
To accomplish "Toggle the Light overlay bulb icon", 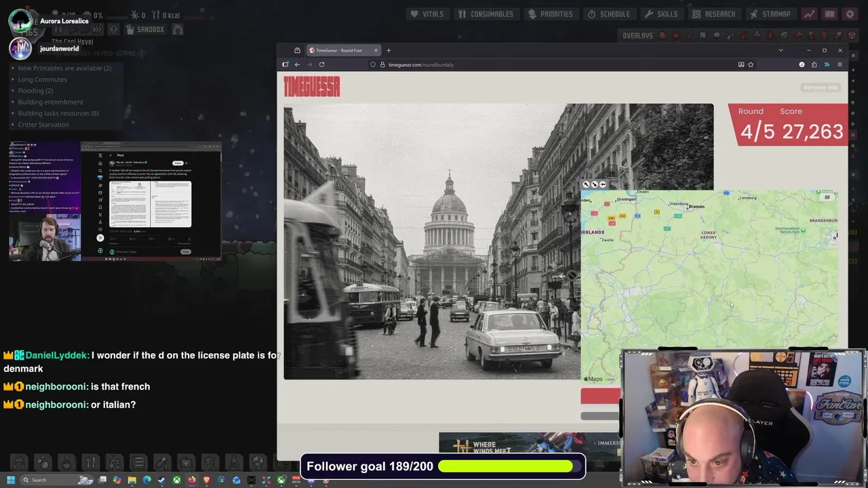I will click(717, 35).
